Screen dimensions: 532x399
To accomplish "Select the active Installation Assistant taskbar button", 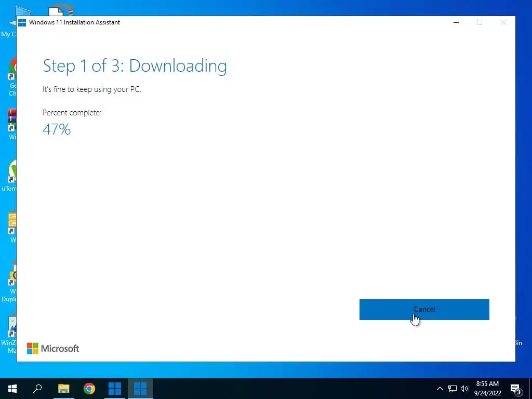I will click(140, 389).
